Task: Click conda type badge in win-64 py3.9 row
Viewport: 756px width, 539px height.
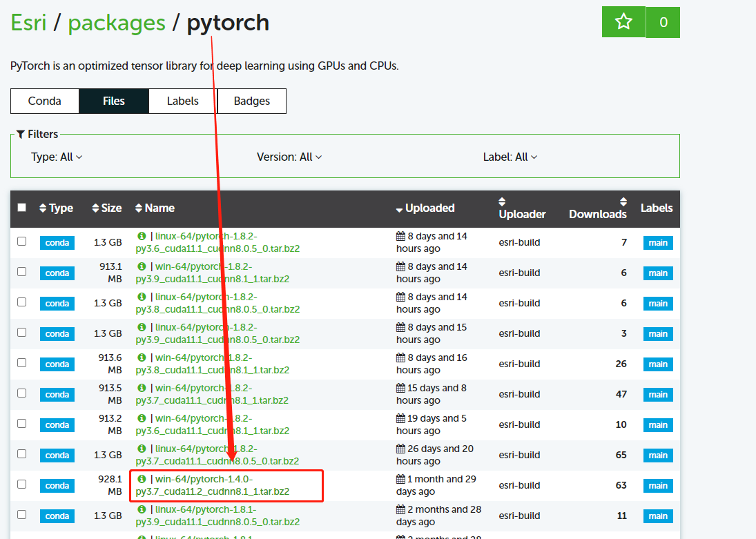Action: coord(57,273)
